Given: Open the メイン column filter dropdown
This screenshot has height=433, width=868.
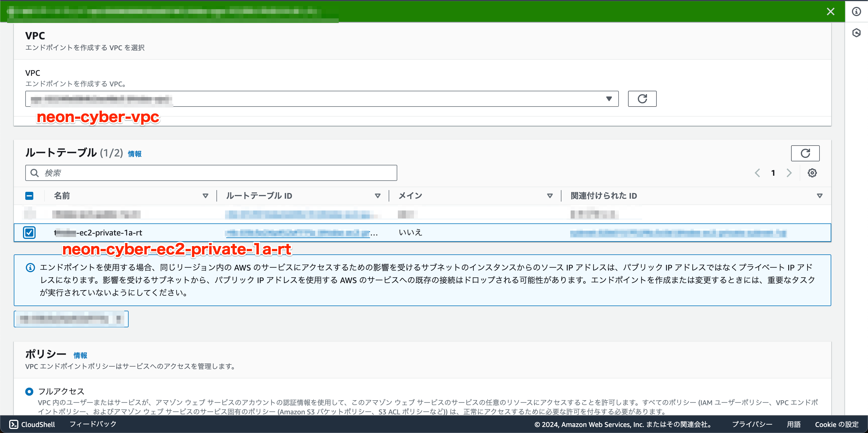Looking at the screenshot, I should tap(550, 196).
